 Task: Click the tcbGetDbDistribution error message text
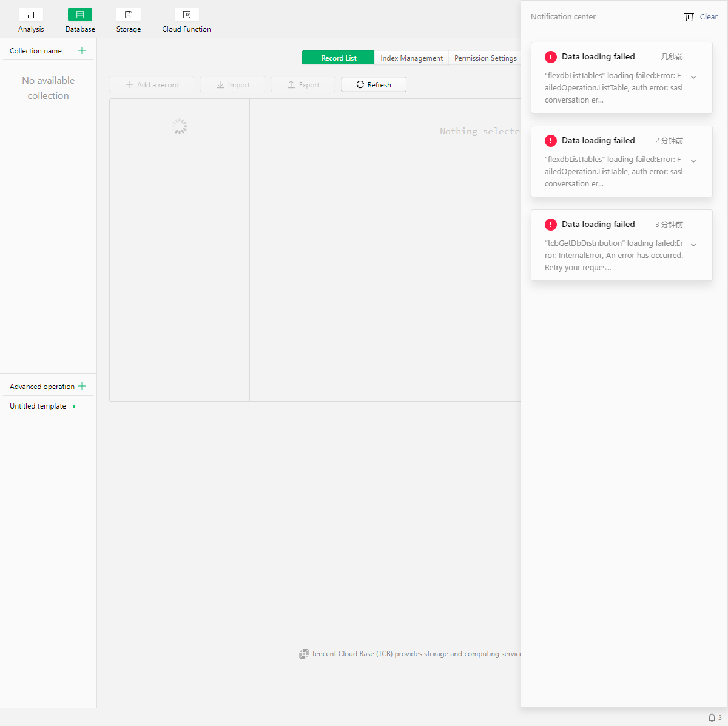(x=614, y=256)
